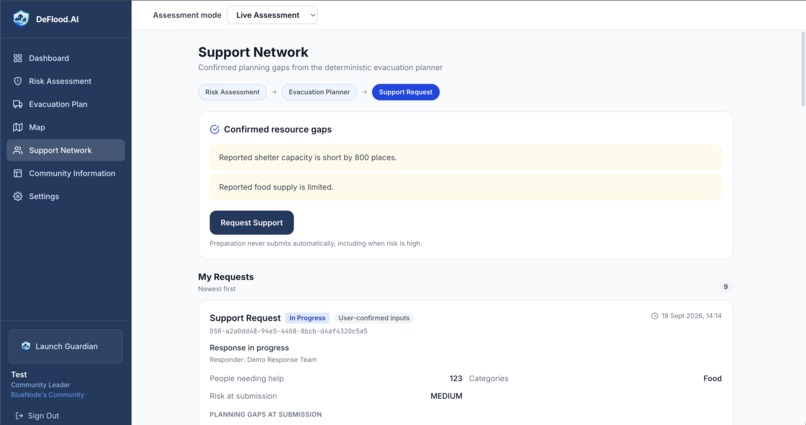
Task: Click the Risk Assessment shield icon
Action: (x=18, y=81)
